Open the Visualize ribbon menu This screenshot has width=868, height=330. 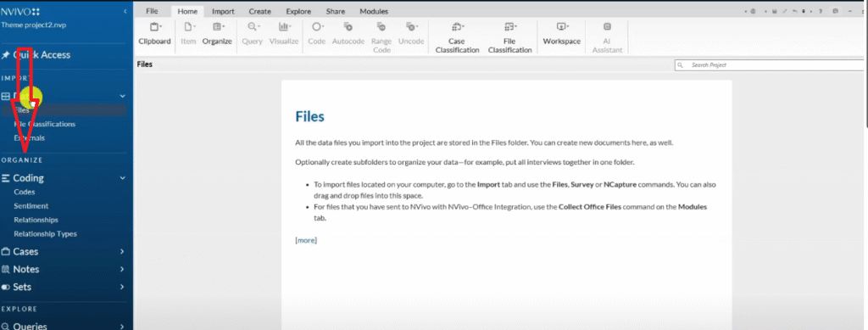284,34
